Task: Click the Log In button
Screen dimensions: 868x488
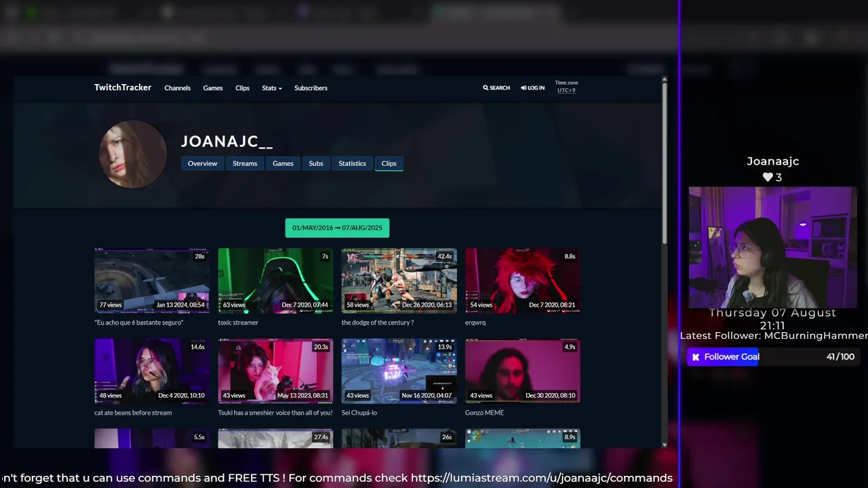Action: [x=532, y=88]
